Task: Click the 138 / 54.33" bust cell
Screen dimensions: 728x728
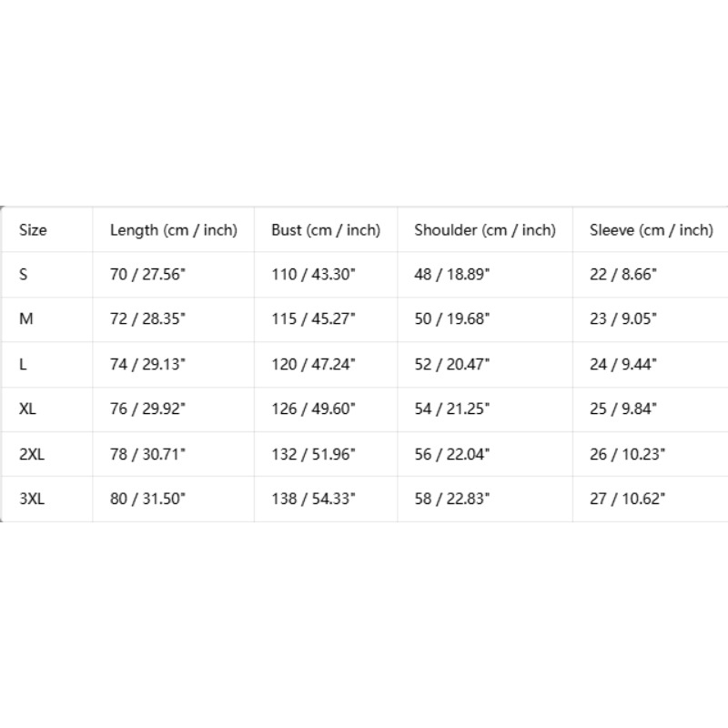Action: pyautogui.click(x=313, y=499)
